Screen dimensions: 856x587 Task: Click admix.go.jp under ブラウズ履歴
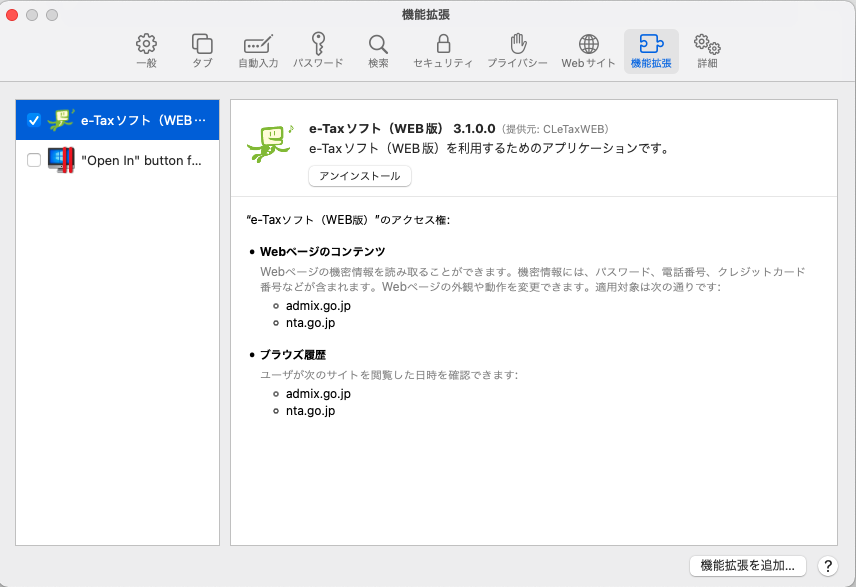318,394
